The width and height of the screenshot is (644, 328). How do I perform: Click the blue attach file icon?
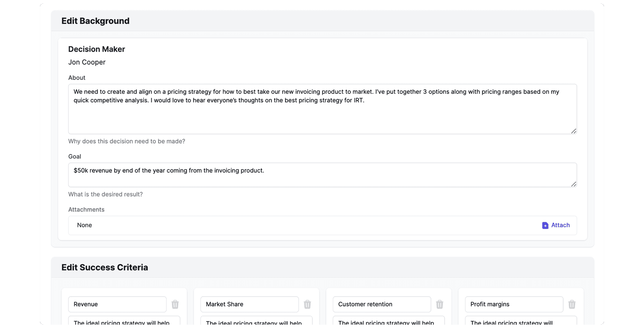tap(545, 225)
